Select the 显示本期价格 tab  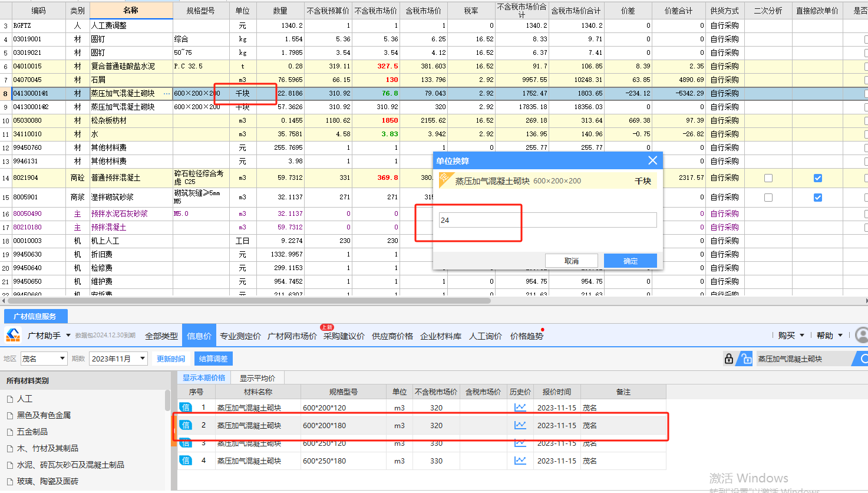pyautogui.click(x=204, y=378)
